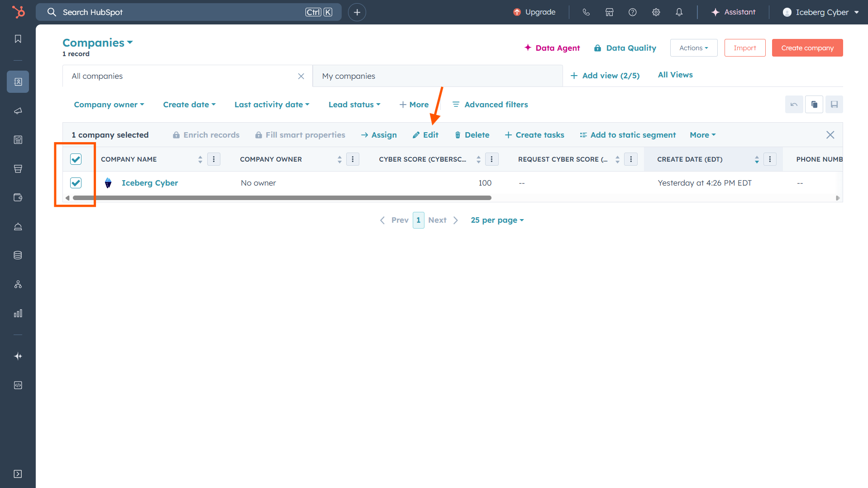This screenshot has height=488, width=868.
Task: Open Sales wallet icon in sidebar
Action: (18, 197)
